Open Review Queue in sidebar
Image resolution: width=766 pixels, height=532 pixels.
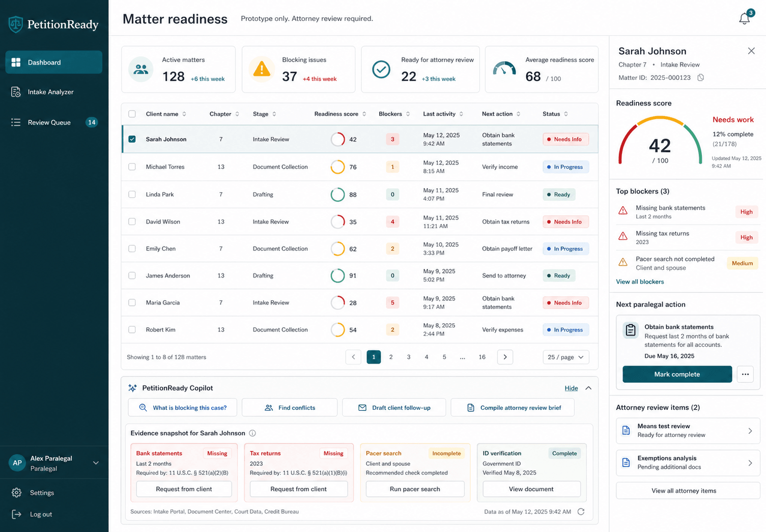54,122
